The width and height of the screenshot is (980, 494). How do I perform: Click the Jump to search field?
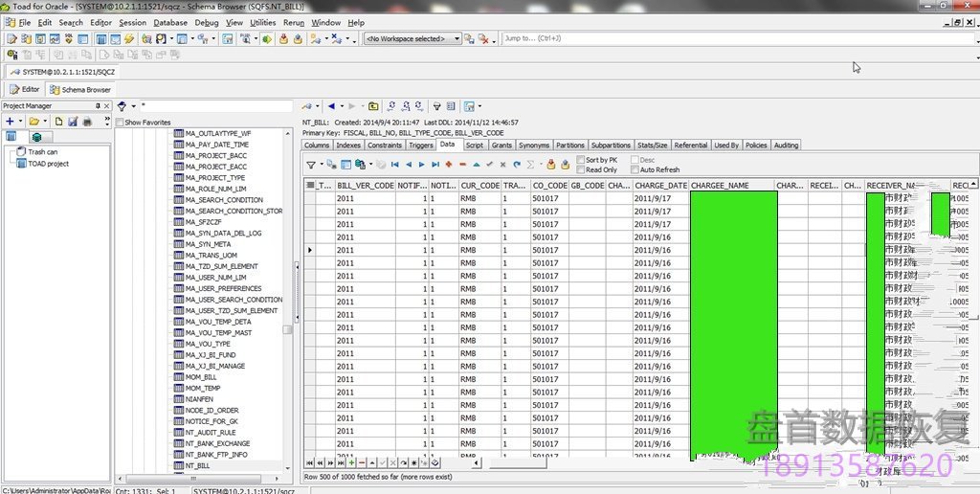click(x=738, y=38)
